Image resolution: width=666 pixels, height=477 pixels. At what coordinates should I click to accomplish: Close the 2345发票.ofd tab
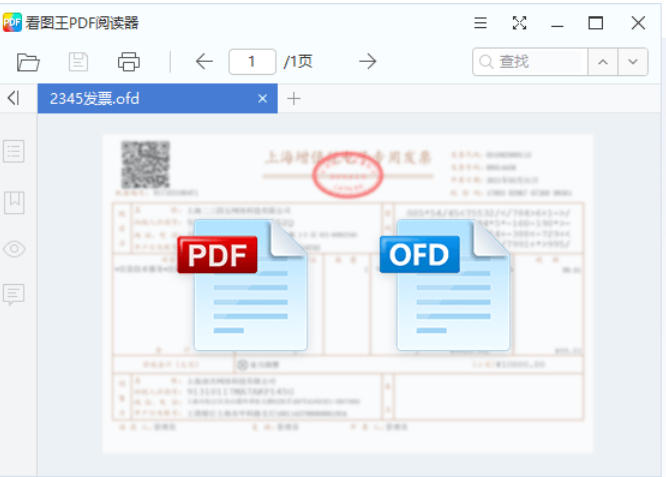[263, 98]
